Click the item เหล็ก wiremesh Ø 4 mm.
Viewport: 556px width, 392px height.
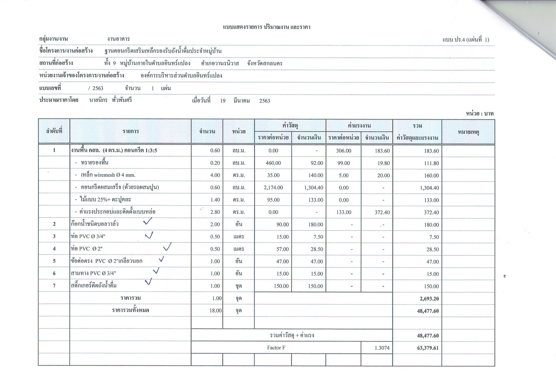point(108,175)
